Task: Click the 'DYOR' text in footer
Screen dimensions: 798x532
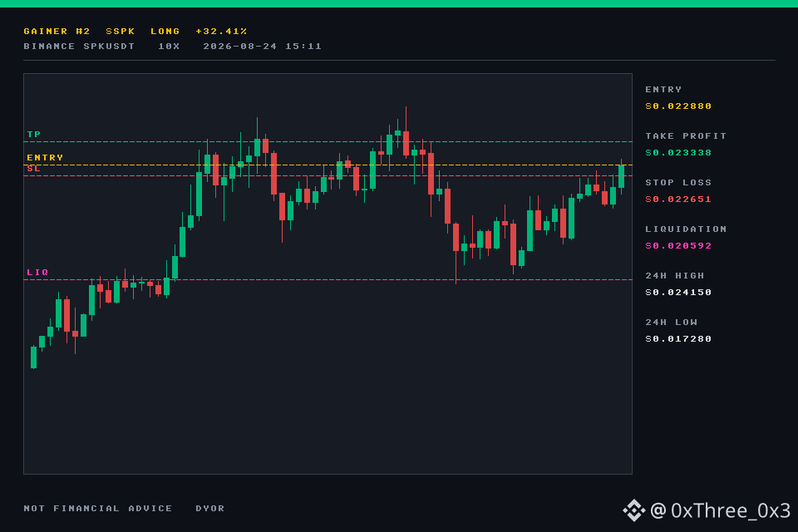Action: tap(209, 509)
